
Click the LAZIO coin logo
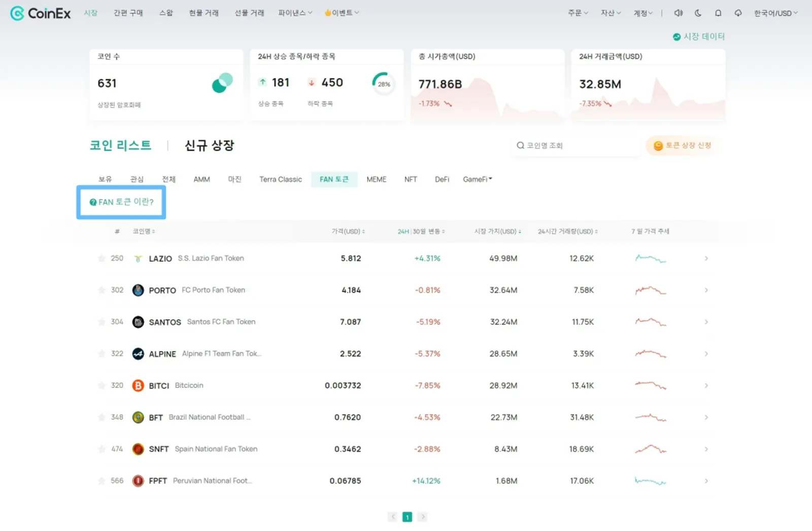pos(138,259)
